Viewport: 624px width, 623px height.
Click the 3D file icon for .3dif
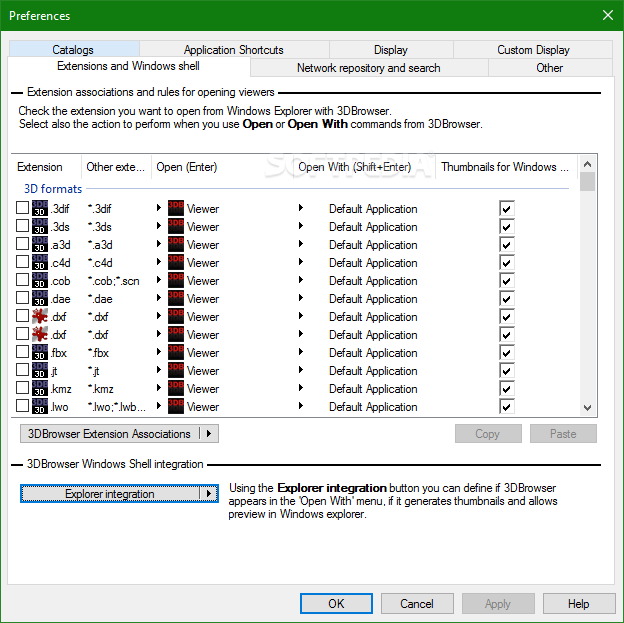(x=40, y=208)
